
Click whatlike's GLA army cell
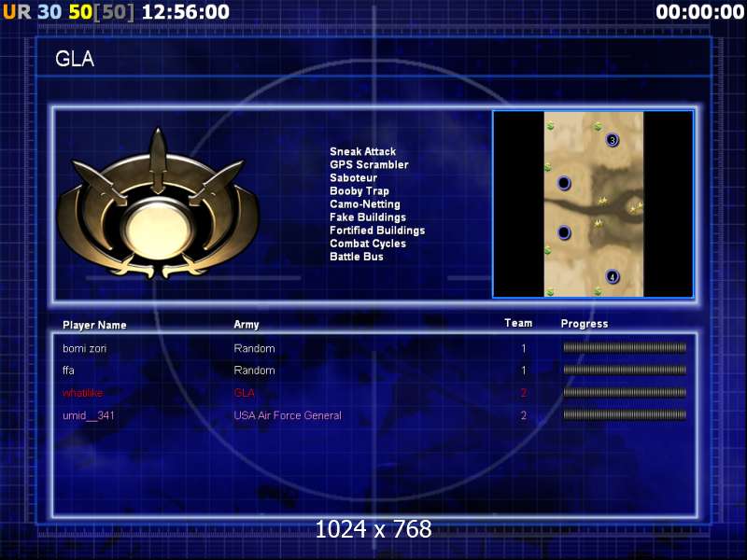tap(244, 393)
